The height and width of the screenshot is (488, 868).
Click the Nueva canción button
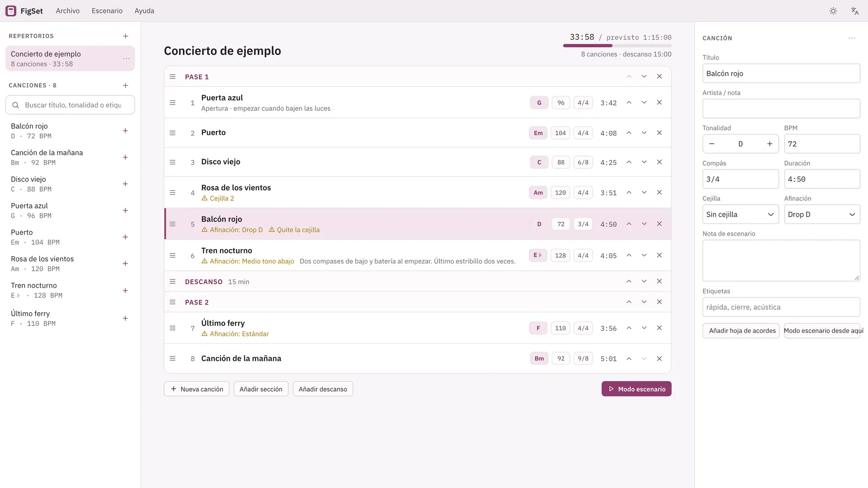click(197, 389)
